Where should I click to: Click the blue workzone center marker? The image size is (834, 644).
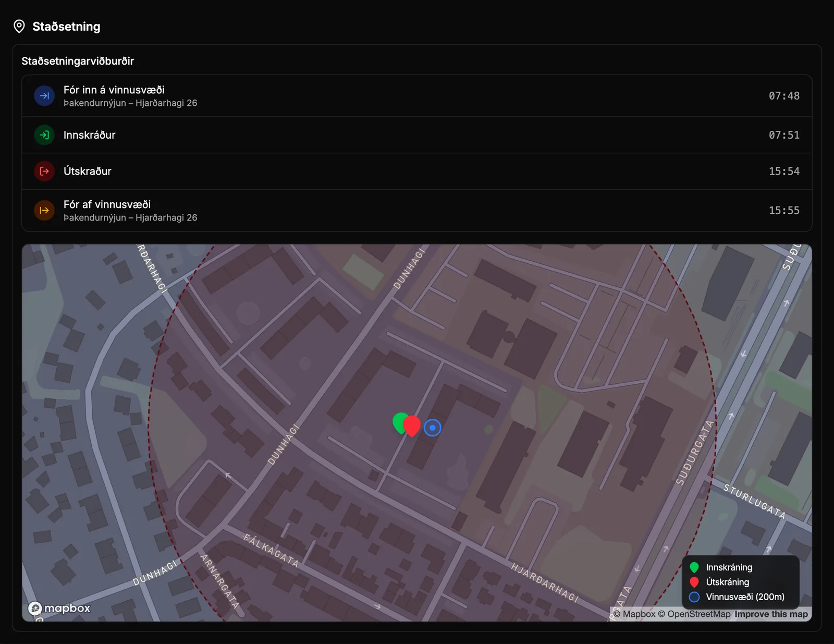point(433,428)
